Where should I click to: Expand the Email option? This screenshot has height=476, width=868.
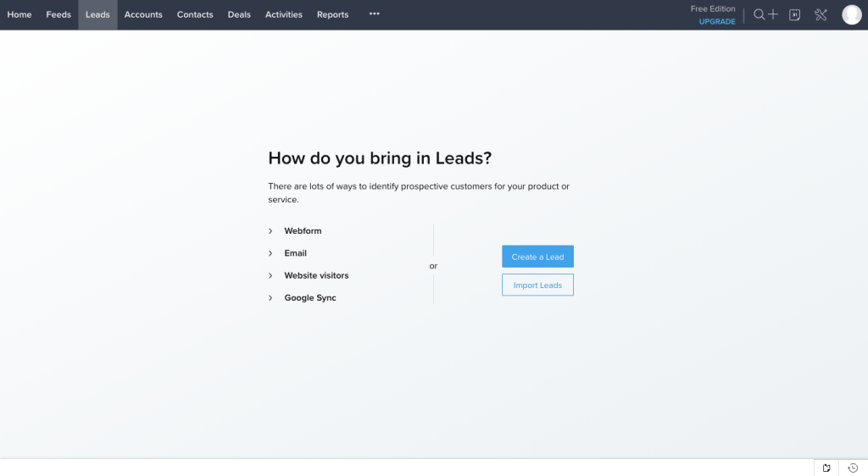point(295,253)
